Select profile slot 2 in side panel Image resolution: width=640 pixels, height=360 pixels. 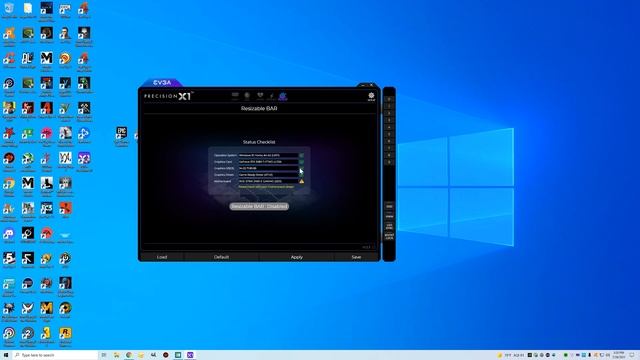389,113
